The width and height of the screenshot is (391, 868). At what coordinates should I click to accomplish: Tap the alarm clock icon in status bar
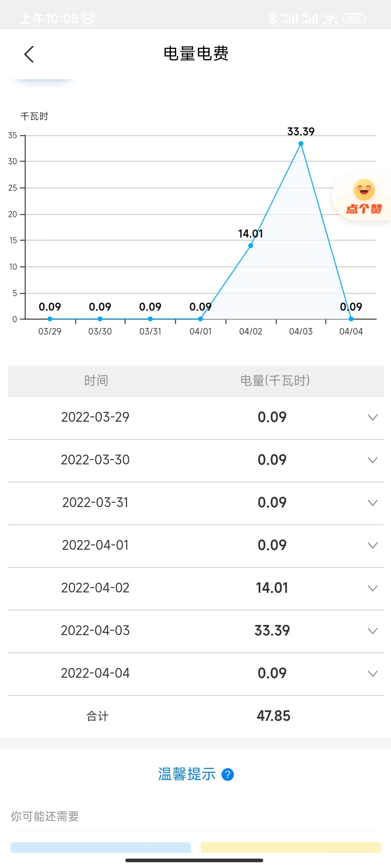88,18
